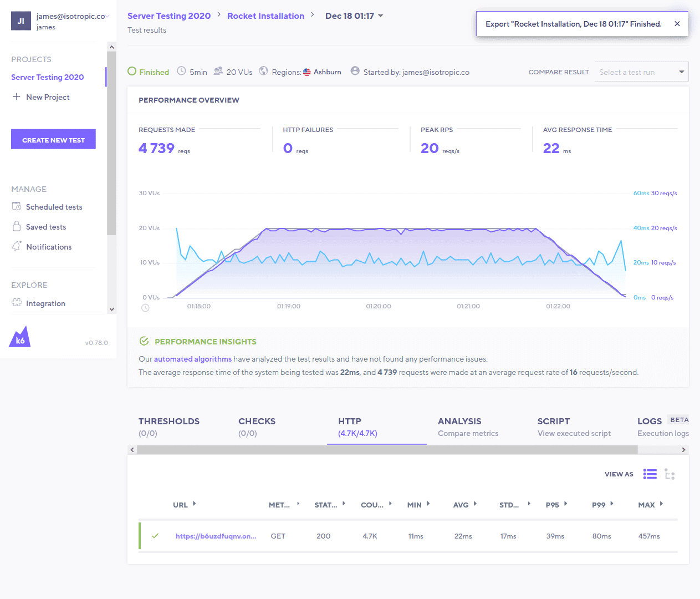The image size is (700, 599).
Task: Dismiss the export finished notification
Action: tap(677, 24)
